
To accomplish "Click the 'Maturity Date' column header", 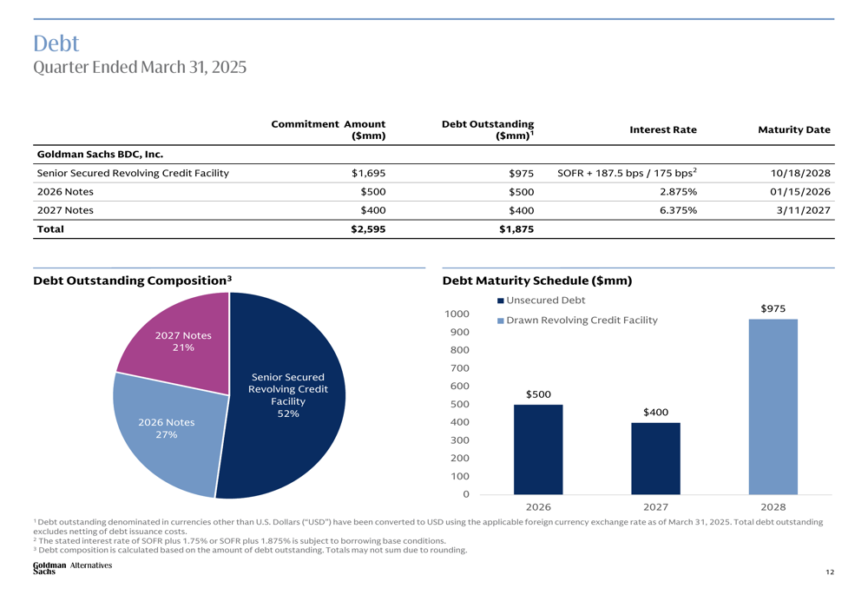I will click(x=794, y=129).
